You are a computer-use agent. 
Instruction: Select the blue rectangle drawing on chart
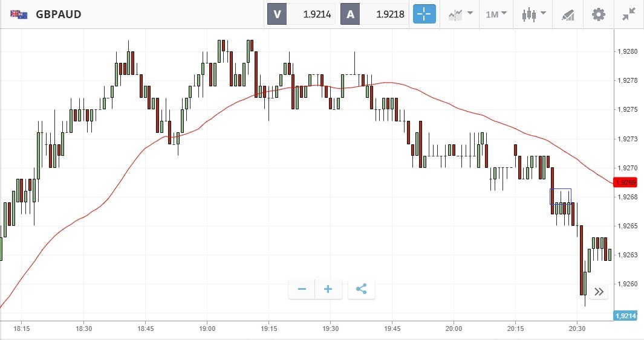pyautogui.click(x=560, y=189)
